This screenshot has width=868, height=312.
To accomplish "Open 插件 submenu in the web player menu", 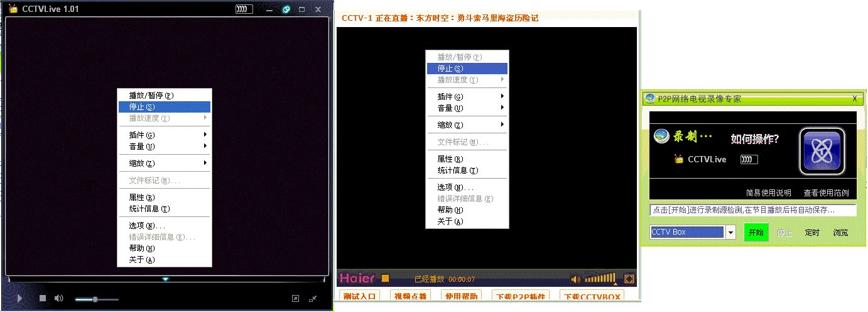I will [467, 97].
